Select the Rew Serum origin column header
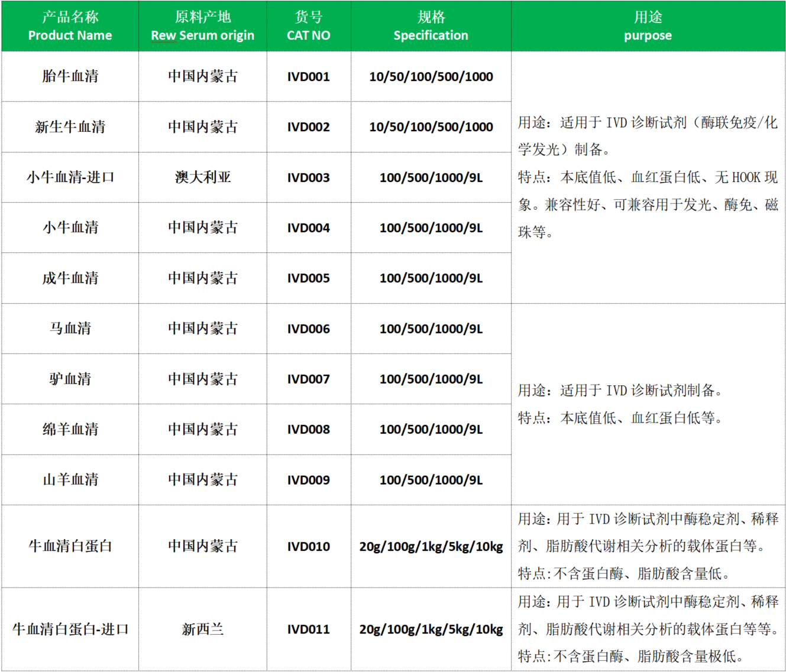The height and width of the screenshot is (672, 786). (202, 26)
